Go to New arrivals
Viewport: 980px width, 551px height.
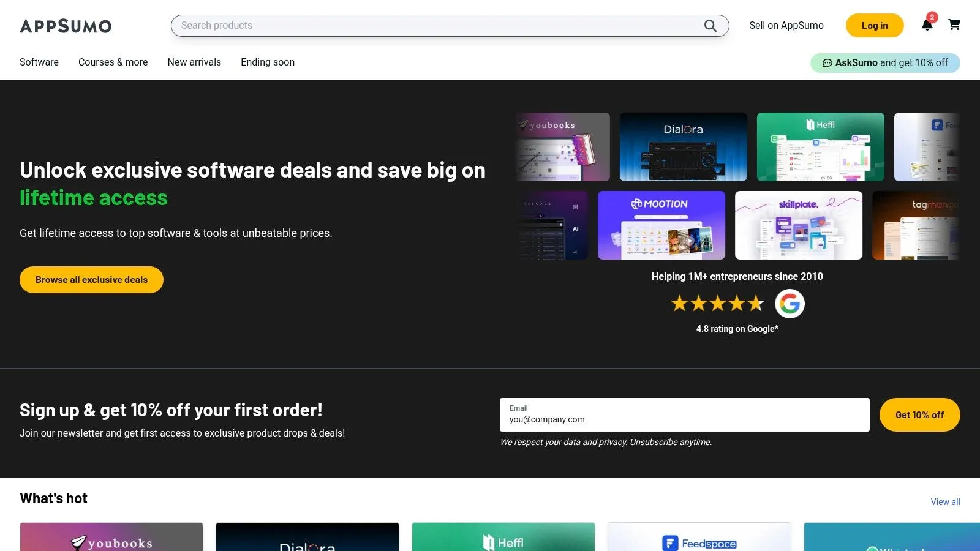click(194, 62)
